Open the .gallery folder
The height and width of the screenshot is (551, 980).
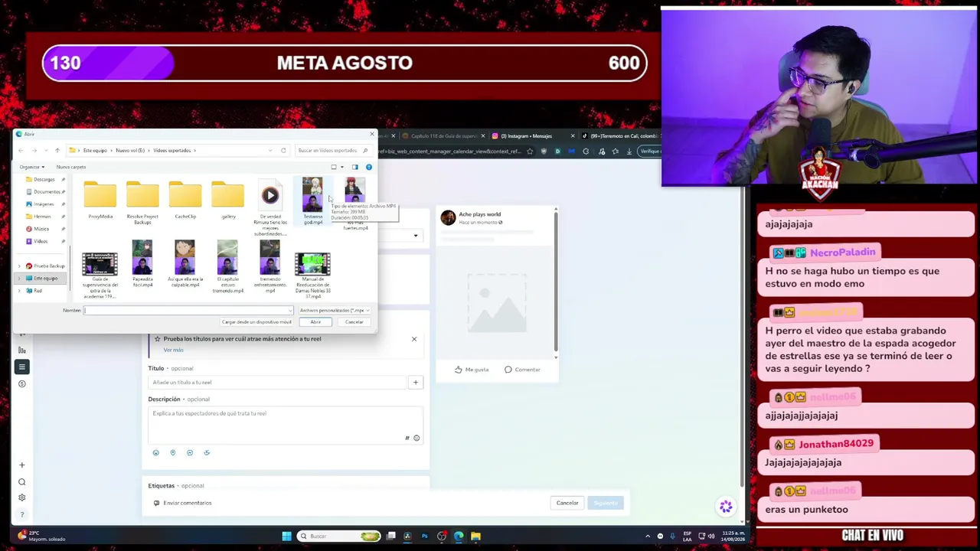(x=228, y=199)
